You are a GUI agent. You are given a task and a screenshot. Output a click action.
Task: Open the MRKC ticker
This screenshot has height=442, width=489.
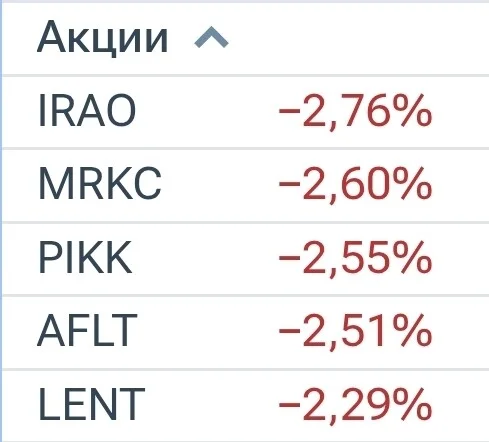[x=100, y=184]
